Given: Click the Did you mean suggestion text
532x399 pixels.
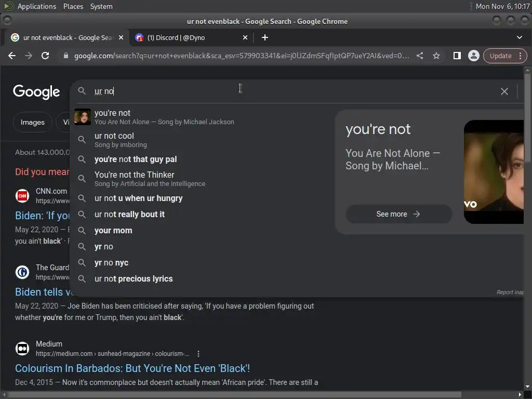Looking at the screenshot, I should tap(42, 171).
